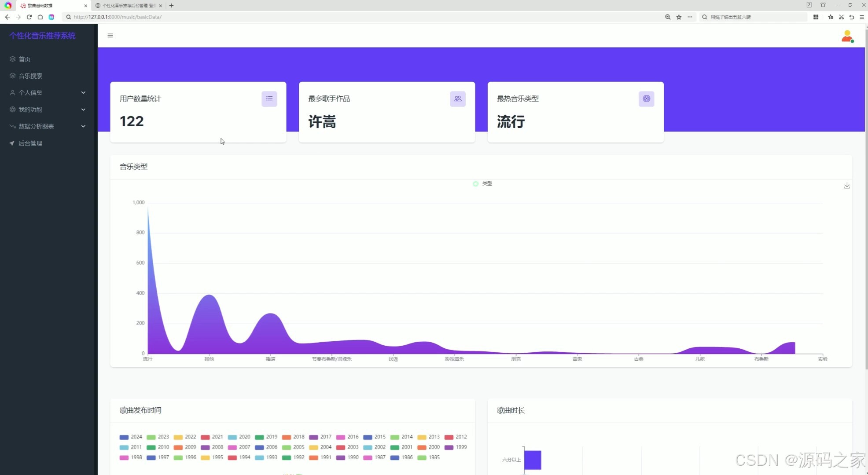Toggle the 2024 legend in 歌曲发布时间 chart
This screenshot has height=475, width=868.
coord(131,437)
